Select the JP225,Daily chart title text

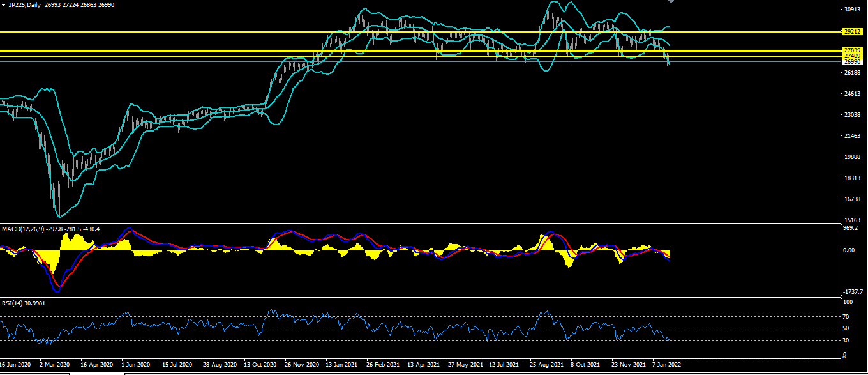coord(24,4)
